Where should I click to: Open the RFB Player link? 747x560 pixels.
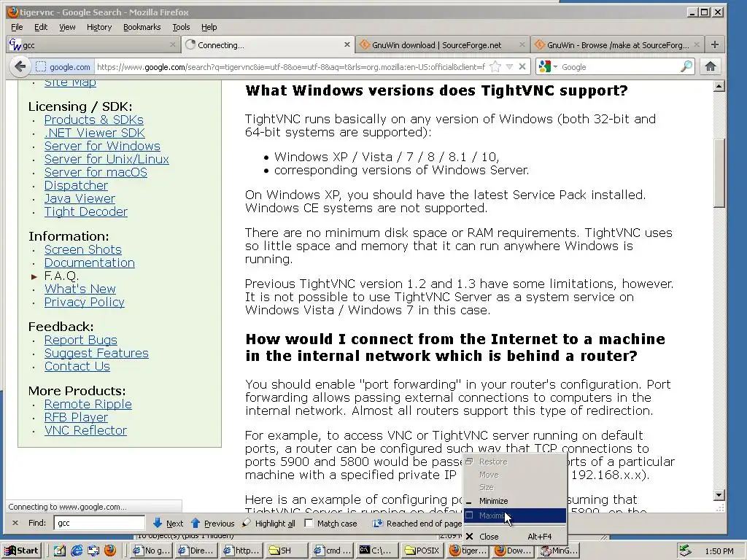pos(76,417)
